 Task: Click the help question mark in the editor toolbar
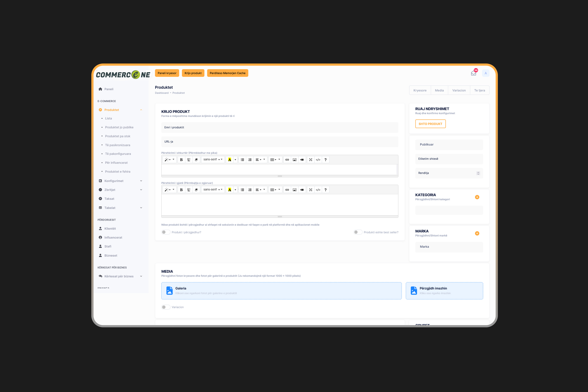coord(325,160)
